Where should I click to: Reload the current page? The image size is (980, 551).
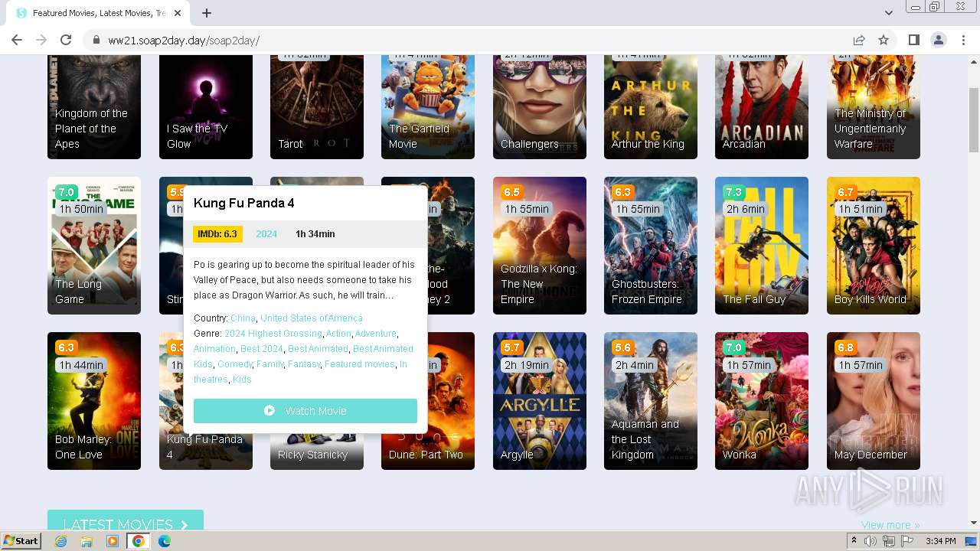tap(66, 41)
